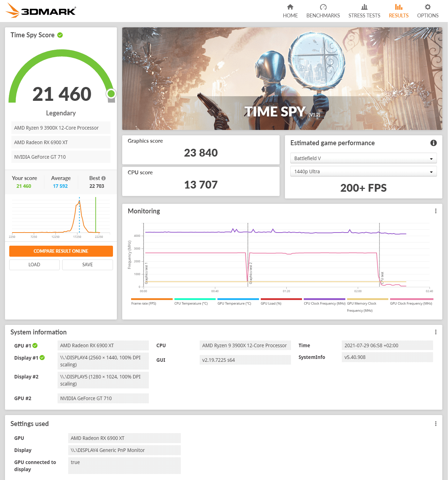448x480 pixels.
Task: Click the Benchmarks gauge icon
Action: 323,7
